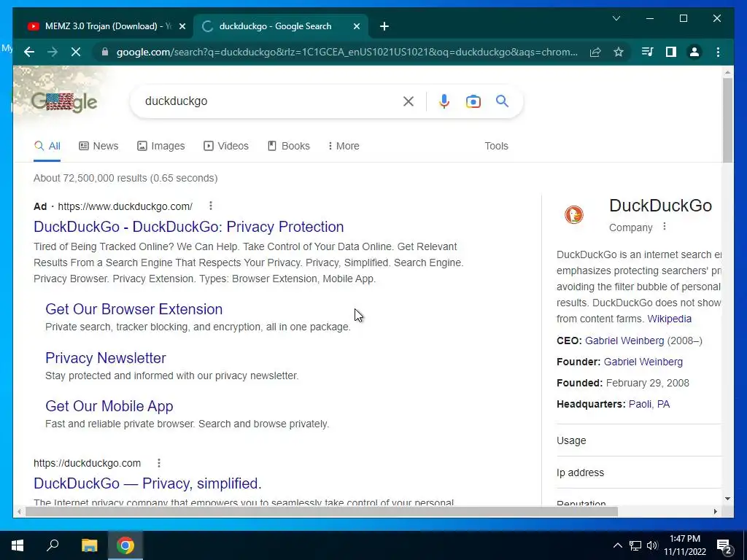Open options for duckduckgo.com result

[x=158, y=463]
